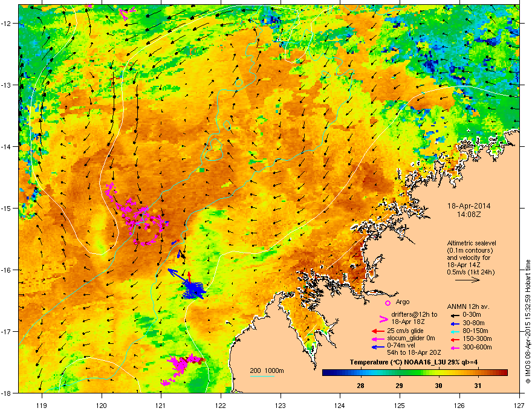Click the red 25 cm/s glide arrow
The height and width of the screenshot is (411, 532).
click(x=378, y=331)
